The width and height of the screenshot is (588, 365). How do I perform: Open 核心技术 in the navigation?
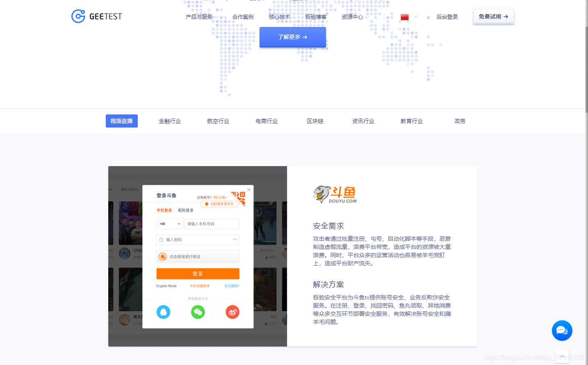pos(279,17)
